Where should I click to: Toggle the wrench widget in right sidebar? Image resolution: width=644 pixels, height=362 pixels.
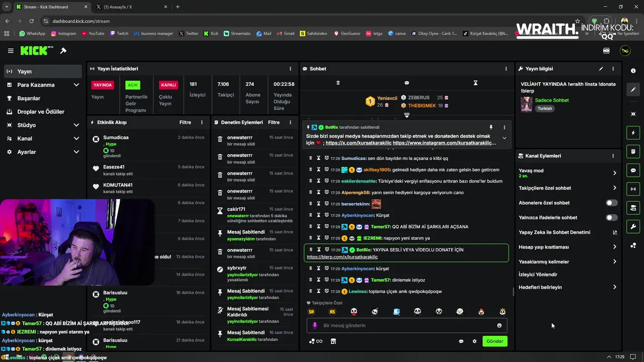point(633,226)
